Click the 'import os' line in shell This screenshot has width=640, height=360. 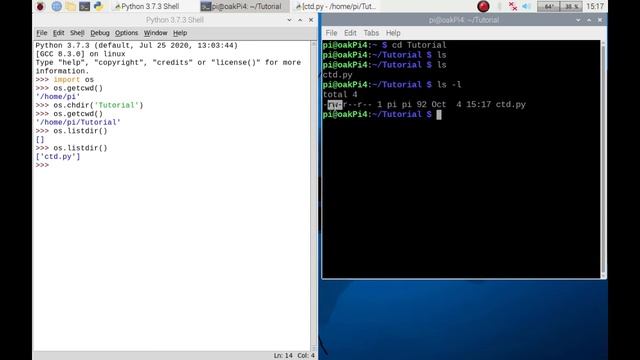point(64,80)
